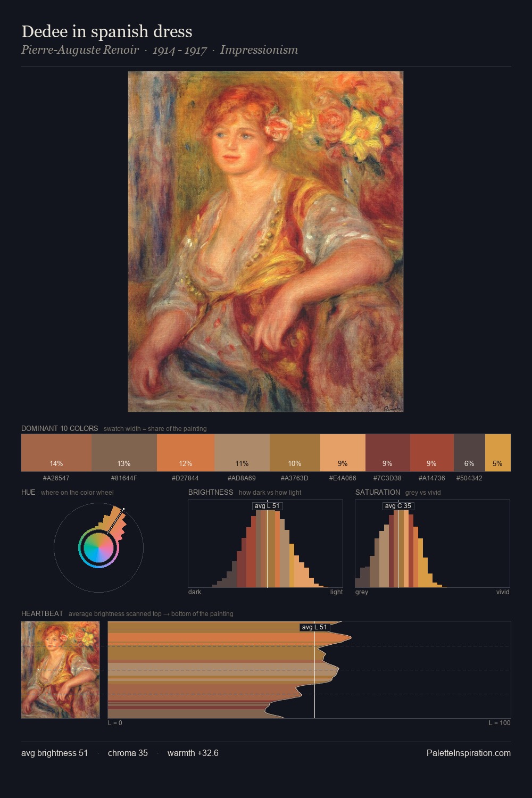Click the 'avg L 51' label in Brightness histogram

point(267,506)
